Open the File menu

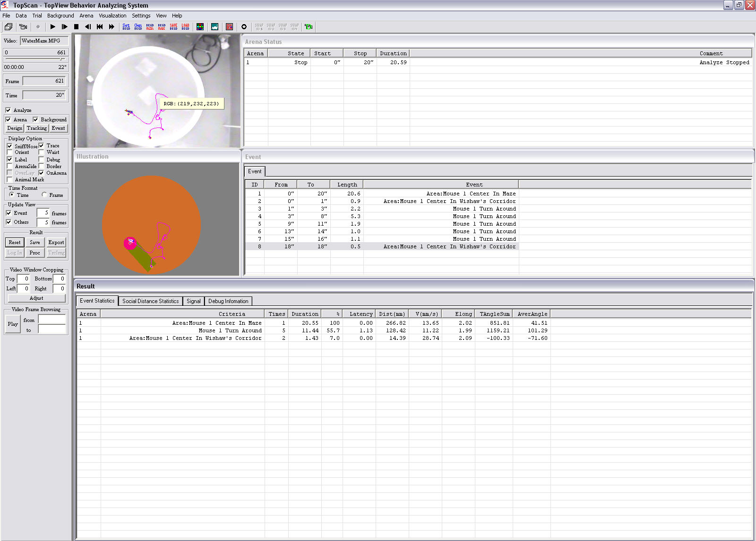(x=6, y=16)
